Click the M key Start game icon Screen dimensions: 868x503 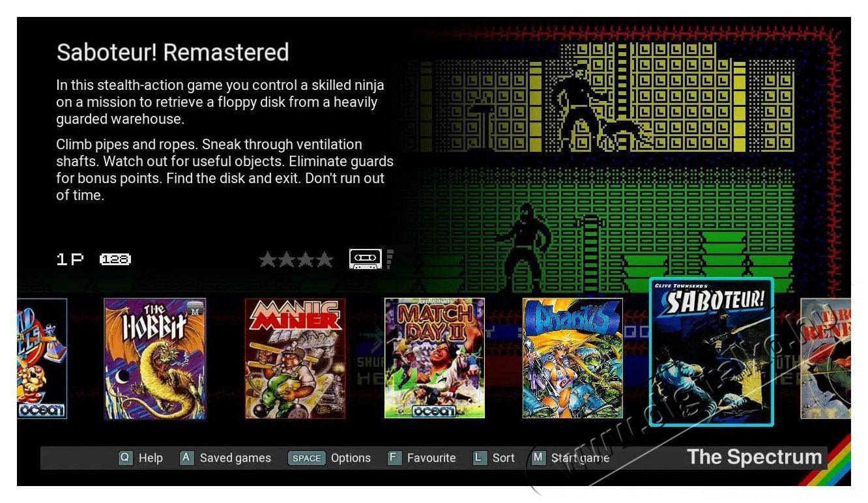click(x=538, y=458)
